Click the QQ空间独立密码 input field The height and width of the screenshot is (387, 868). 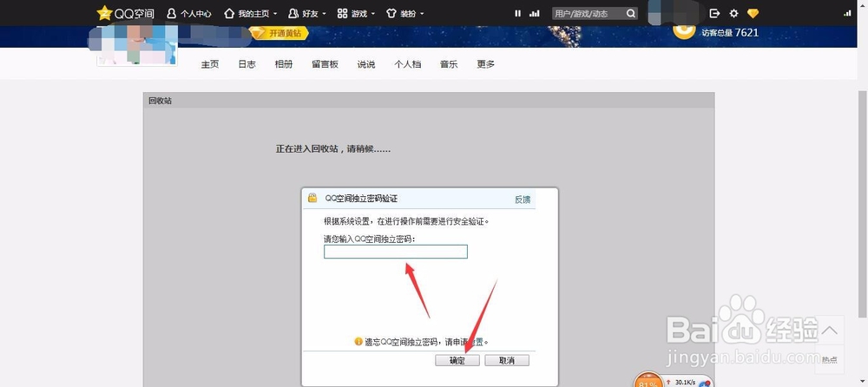tap(396, 252)
